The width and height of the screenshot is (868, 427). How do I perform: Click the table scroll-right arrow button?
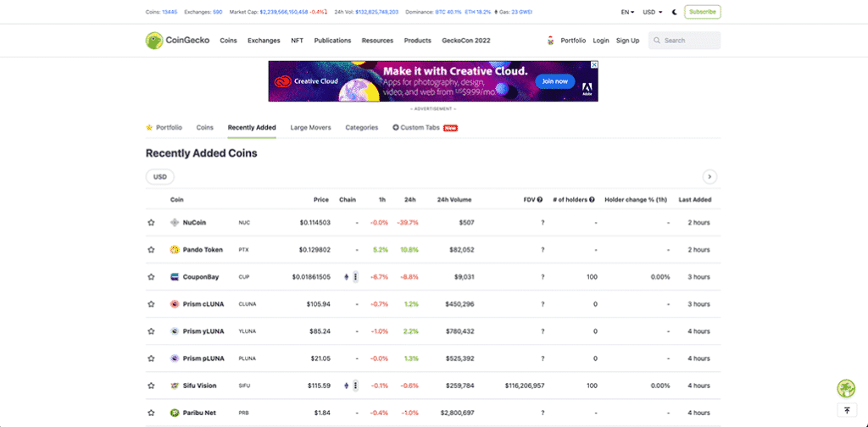[x=709, y=177]
